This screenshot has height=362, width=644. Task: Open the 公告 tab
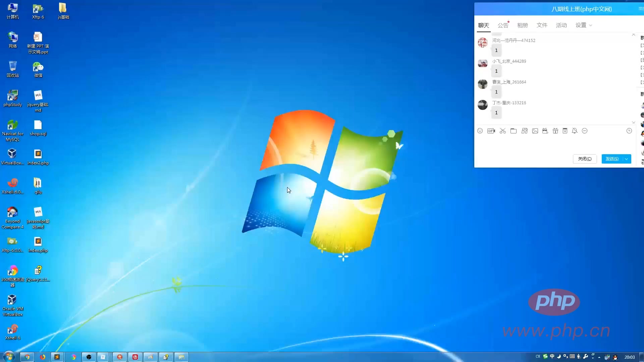503,25
